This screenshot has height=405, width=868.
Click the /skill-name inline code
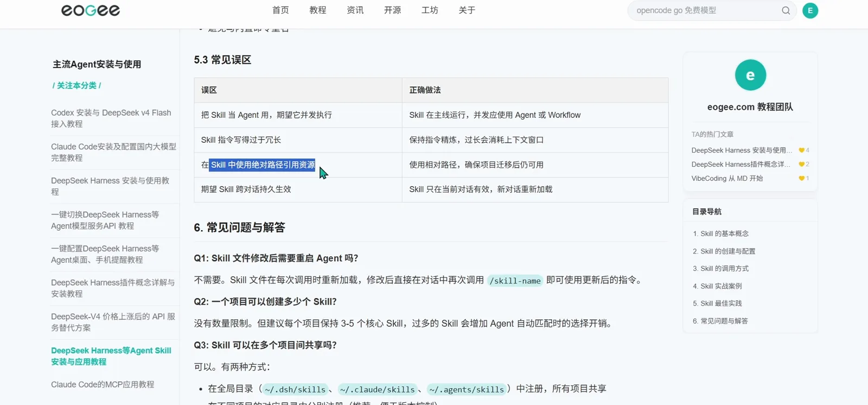point(515,281)
